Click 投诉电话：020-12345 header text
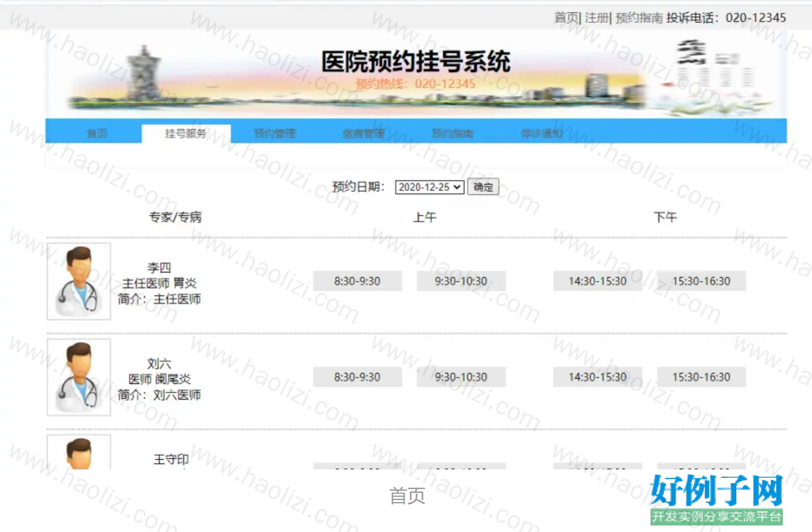Image resolution: width=812 pixels, height=532 pixels. coord(726,18)
